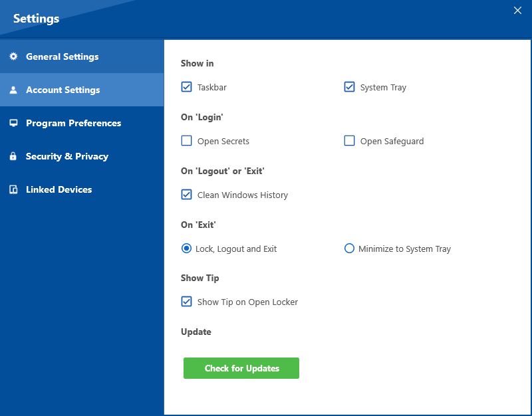Select Lock, Logout and Exit radio option
Viewport: 532px width, 416px height.
click(x=186, y=249)
